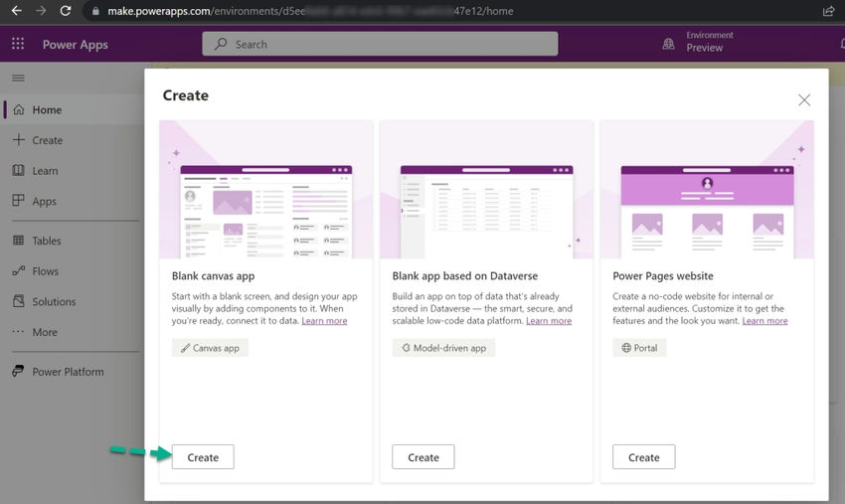845x504 pixels.
Task: Open Learn more under Power Pages website
Action: point(764,321)
